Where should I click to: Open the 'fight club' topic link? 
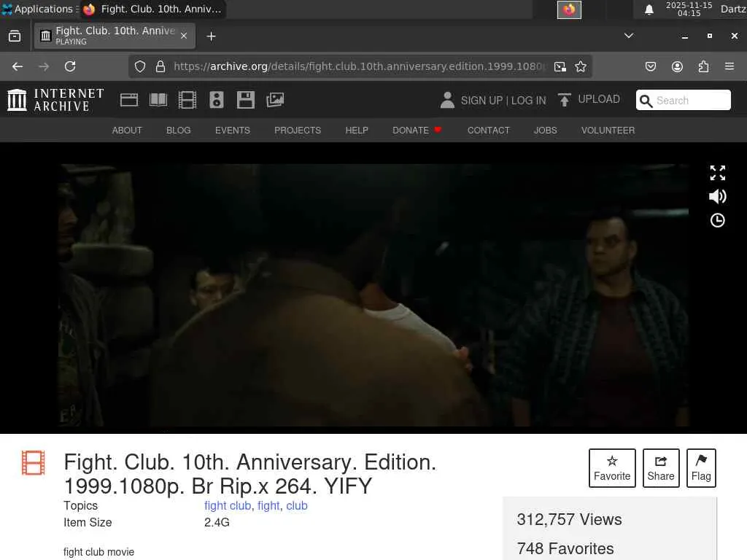[228, 506]
